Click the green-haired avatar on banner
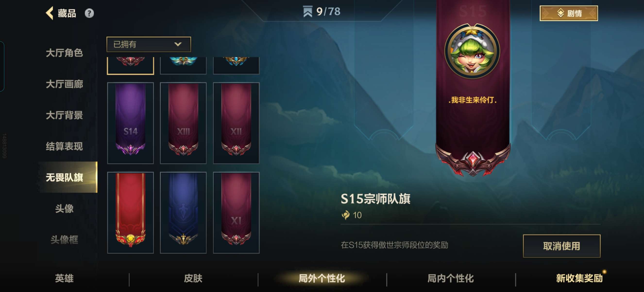This screenshot has height=292, width=644. 472,51
